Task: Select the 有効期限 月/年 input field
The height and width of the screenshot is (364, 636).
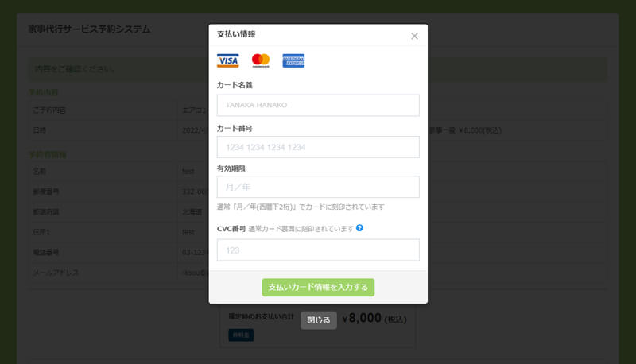Action: (318, 187)
